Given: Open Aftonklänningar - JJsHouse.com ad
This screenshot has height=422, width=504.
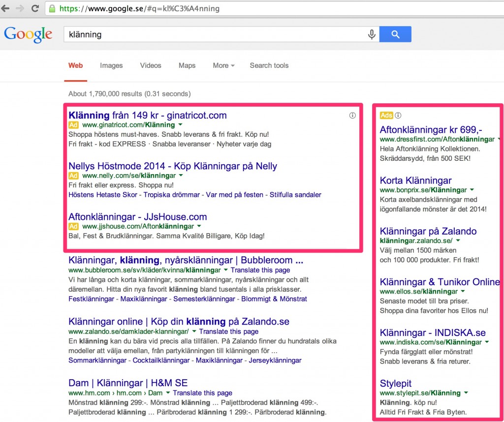Looking at the screenshot, I should [138, 217].
